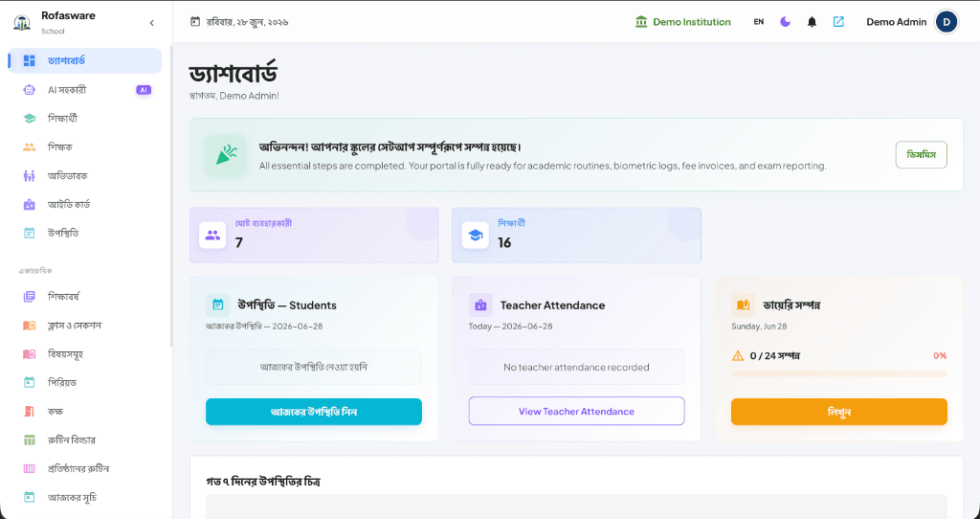Click the ডায়েরি সম্পন্ন book icon
The height and width of the screenshot is (519, 980).
[743, 305]
